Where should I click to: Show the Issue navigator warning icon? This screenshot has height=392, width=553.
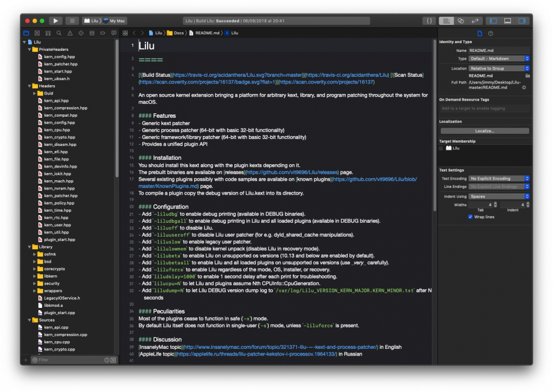(70, 33)
